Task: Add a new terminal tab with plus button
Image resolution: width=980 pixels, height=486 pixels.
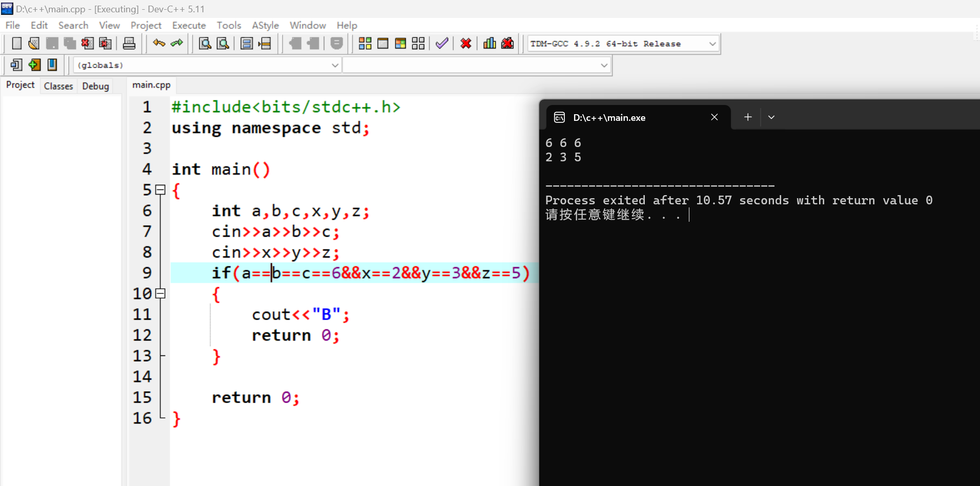Action: (x=748, y=117)
